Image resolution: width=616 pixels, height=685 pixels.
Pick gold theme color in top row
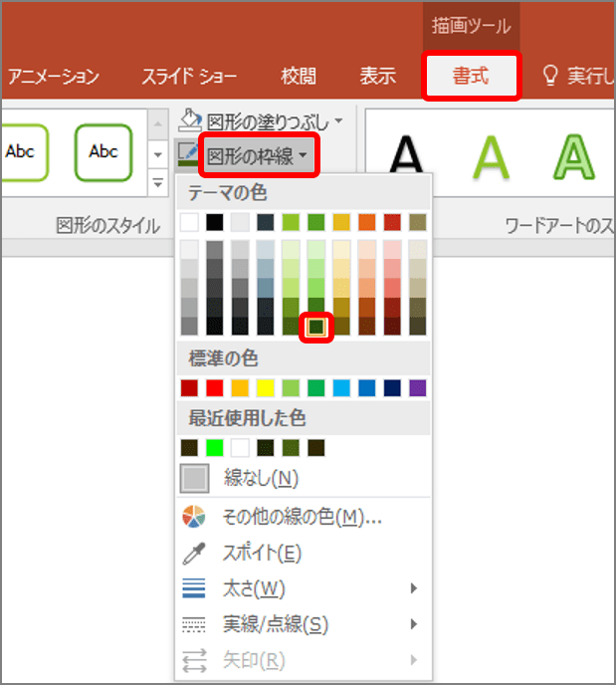point(341,222)
